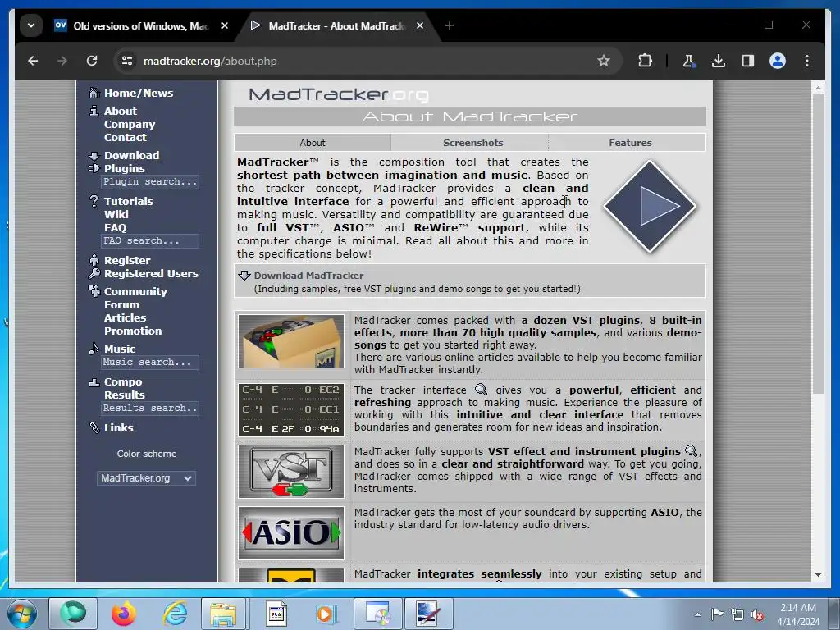Click the muted volume tray icon
The image size is (840, 630).
[757, 615]
